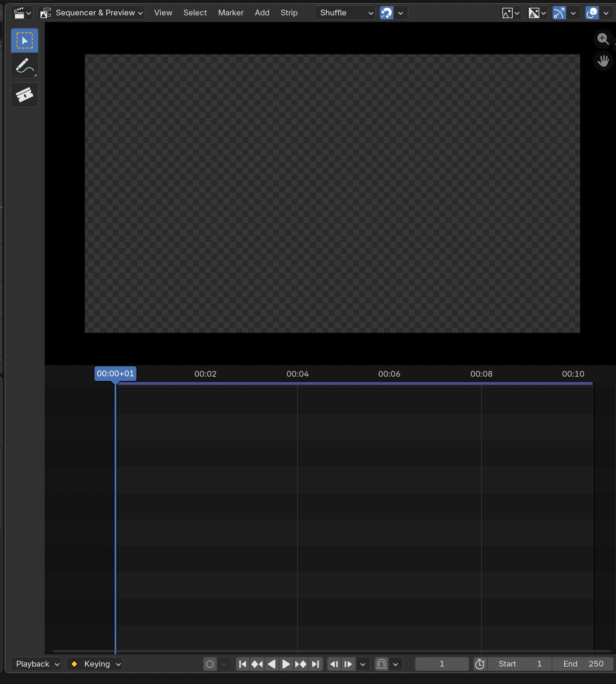Toggle snapping magnet in the header

click(x=387, y=13)
